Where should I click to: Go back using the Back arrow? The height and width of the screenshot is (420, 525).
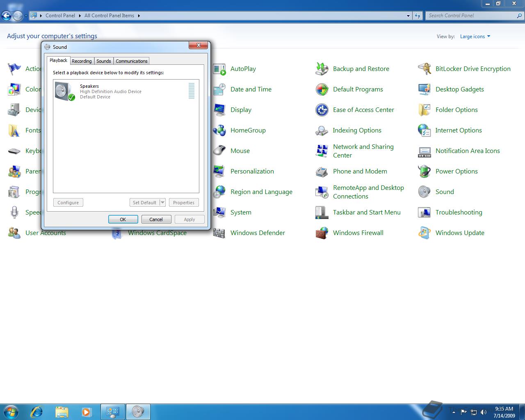point(6,16)
